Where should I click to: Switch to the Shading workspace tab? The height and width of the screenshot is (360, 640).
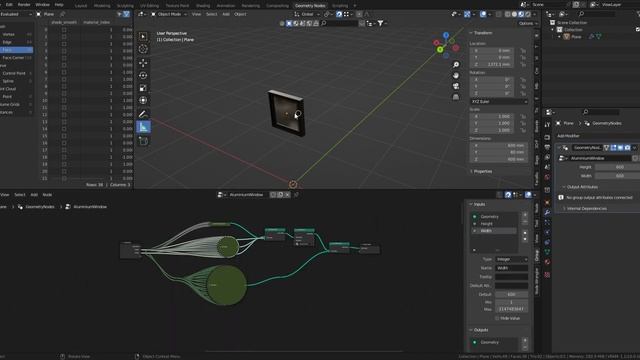[x=203, y=6]
